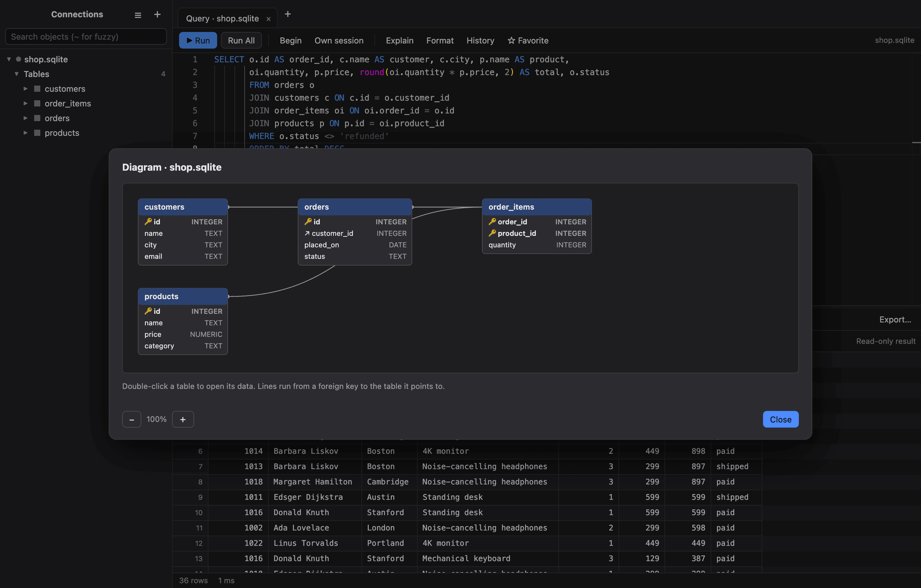Open a new query tab
The image size is (921, 588).
tap(288, 14)
